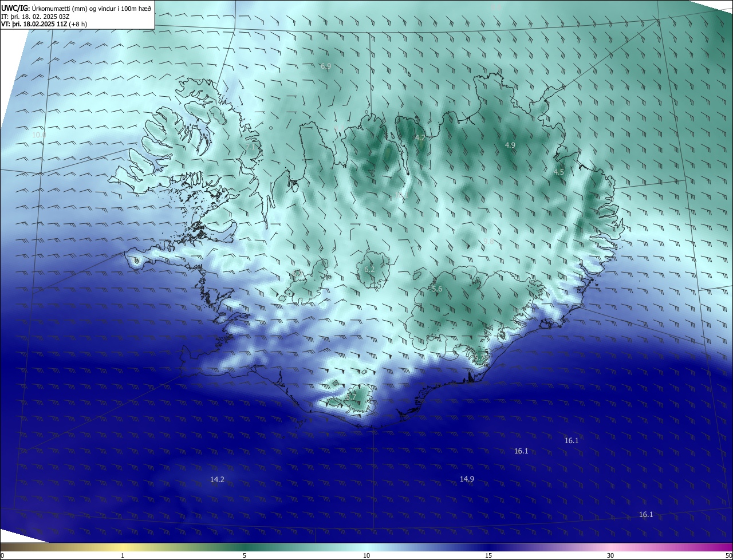Screen dimensions: 733x560
Task: Click the 5.6 value label on map
Action: 437,290
